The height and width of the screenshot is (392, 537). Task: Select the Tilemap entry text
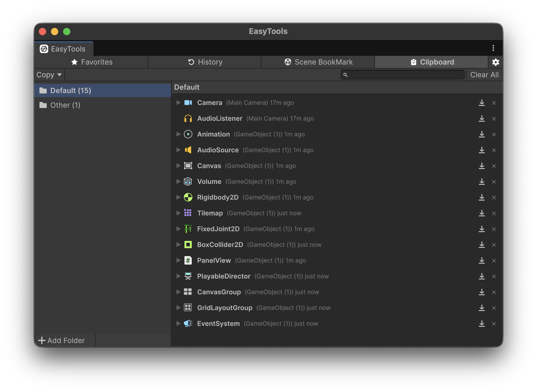click(210, 213)
